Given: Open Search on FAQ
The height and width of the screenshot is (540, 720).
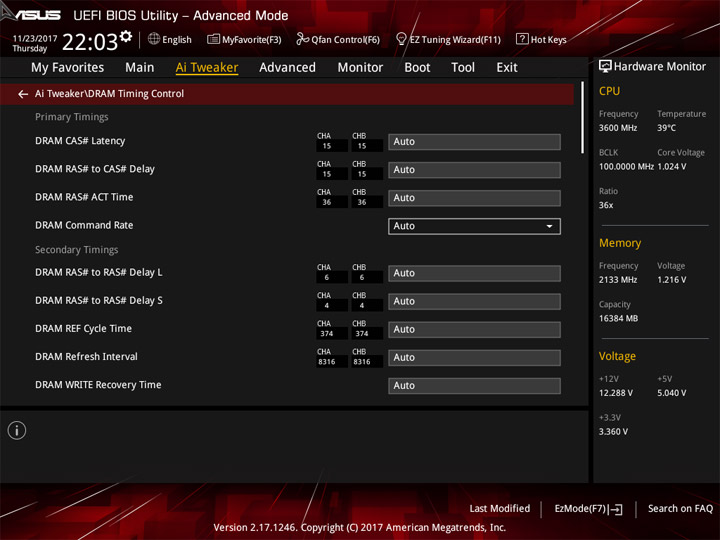Looking at the screenshot, I should pyautogui.click(x=680, y=509).
